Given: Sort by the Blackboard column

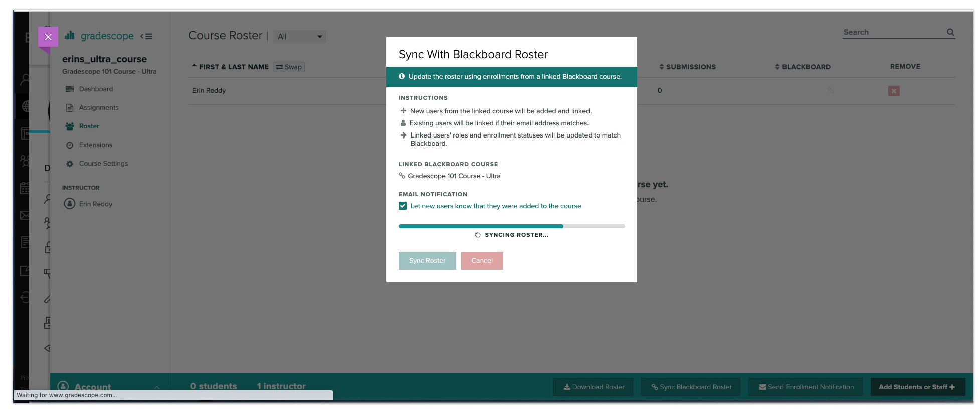Looking at the screenshot, I should 803,67.
